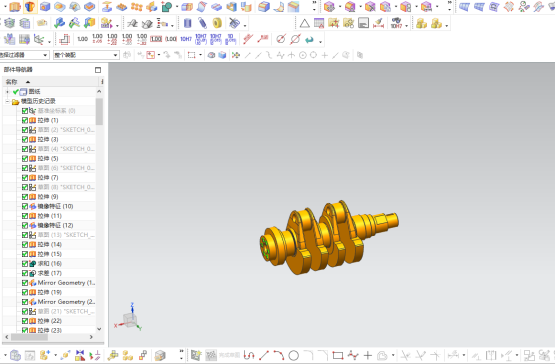Select the Point plus tool in bottom toolbar
Screen dimensions: 555x364
[368, 355]
